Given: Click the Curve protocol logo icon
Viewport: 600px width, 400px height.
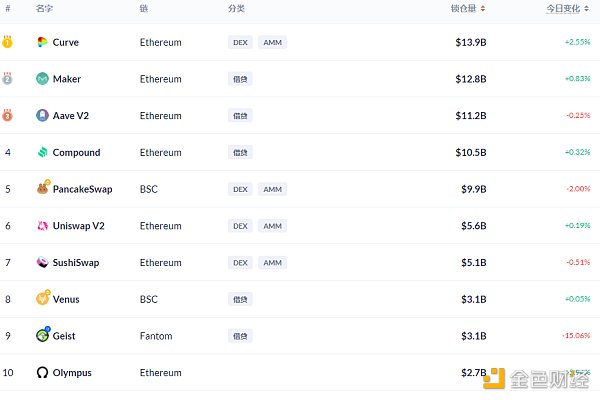Looking at the screenshot, I should point(42,42).
